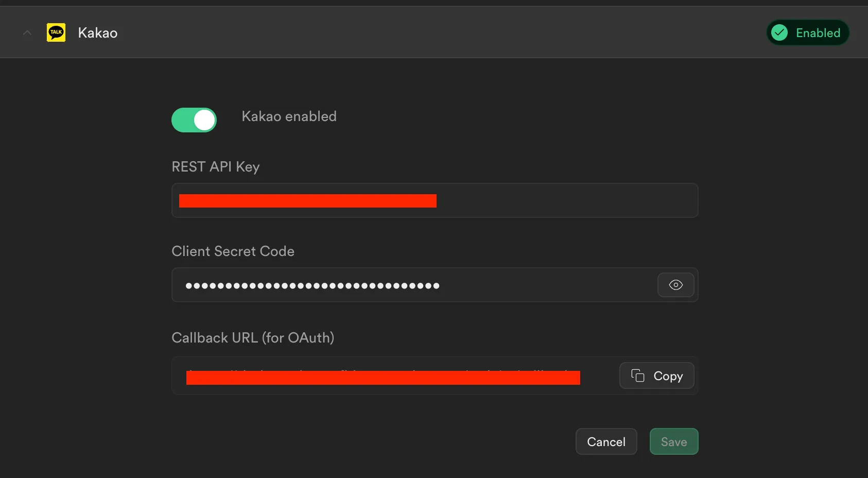The image size is (868, 478).
Task: Click the "Kakao" provider title text
Action: pyautogui.click(x=98, y=33)
